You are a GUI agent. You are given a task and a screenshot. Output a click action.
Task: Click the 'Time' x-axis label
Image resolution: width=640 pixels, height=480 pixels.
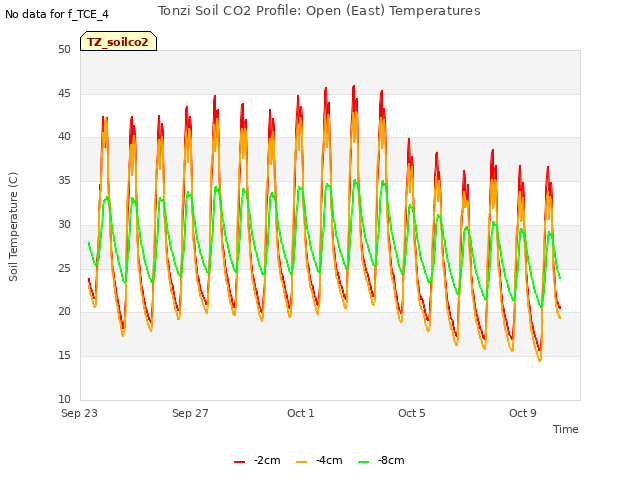pos(566,429)
